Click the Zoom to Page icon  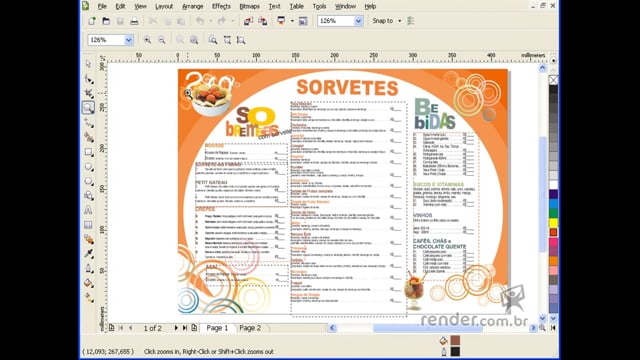(x=213, y=40)
